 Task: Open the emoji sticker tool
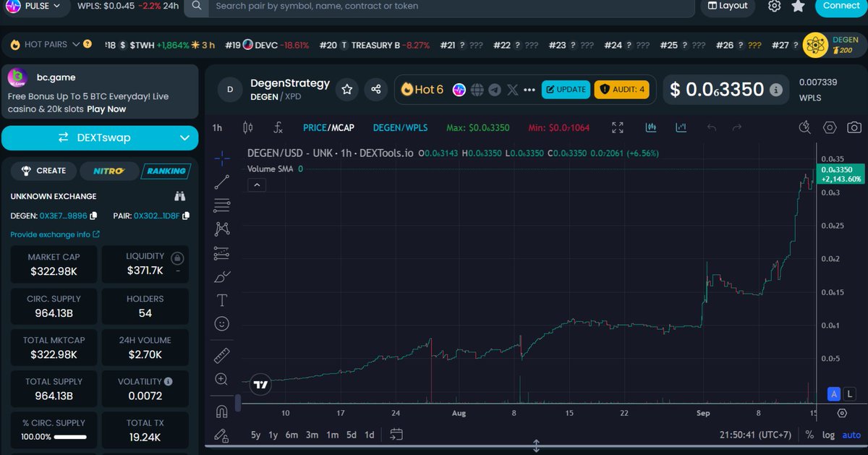point(222,324)
